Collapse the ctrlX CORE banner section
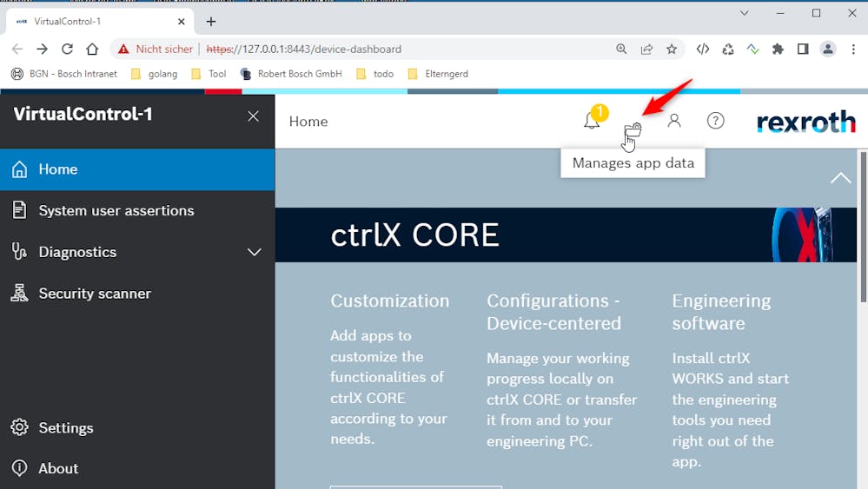 click(840, 177)
